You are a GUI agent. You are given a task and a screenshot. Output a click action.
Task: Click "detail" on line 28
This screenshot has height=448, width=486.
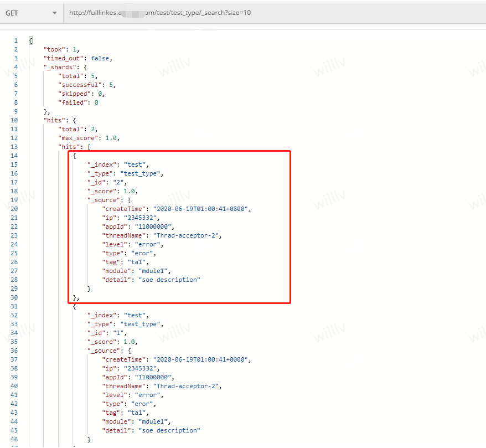(117, 280)
